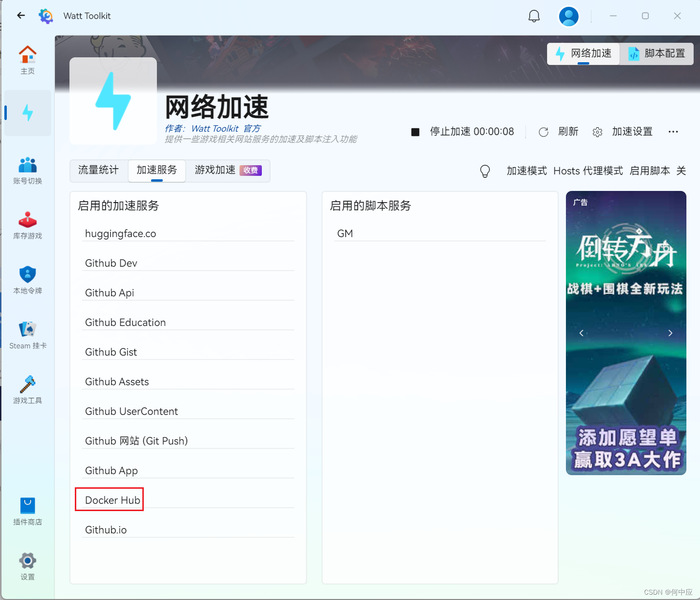Select Github Gist service row
The width and height of the screenshot is (700, 600).
tap(188, 352)
